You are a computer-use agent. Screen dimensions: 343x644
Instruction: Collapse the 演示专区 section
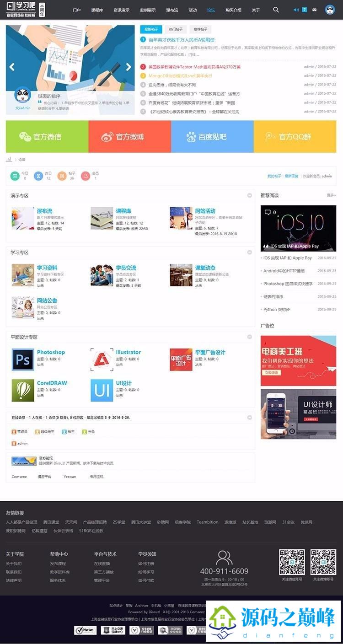250,195
